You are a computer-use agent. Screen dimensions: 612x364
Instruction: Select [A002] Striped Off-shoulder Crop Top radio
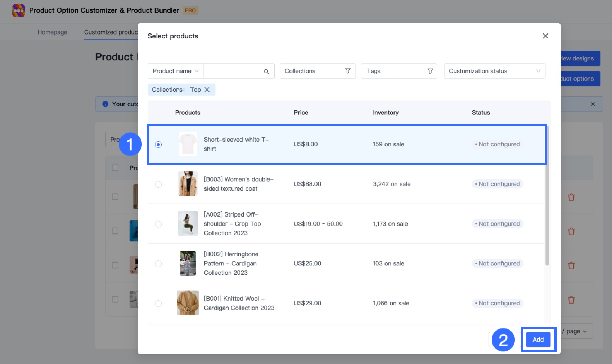click(158, 224)
